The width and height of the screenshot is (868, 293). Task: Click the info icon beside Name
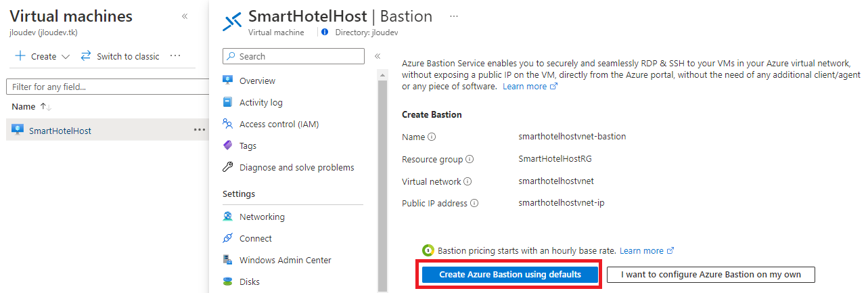432,137
